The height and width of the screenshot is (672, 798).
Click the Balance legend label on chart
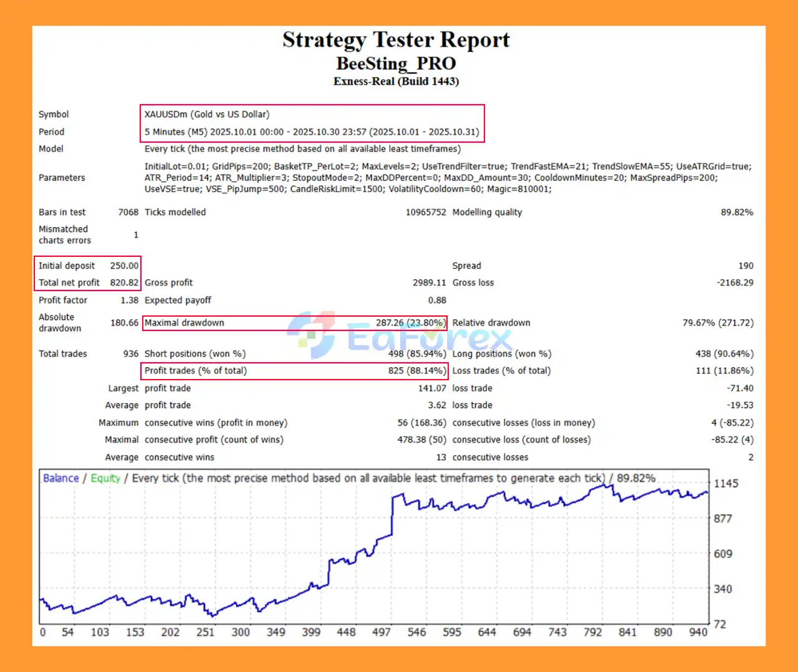[60, 478]
